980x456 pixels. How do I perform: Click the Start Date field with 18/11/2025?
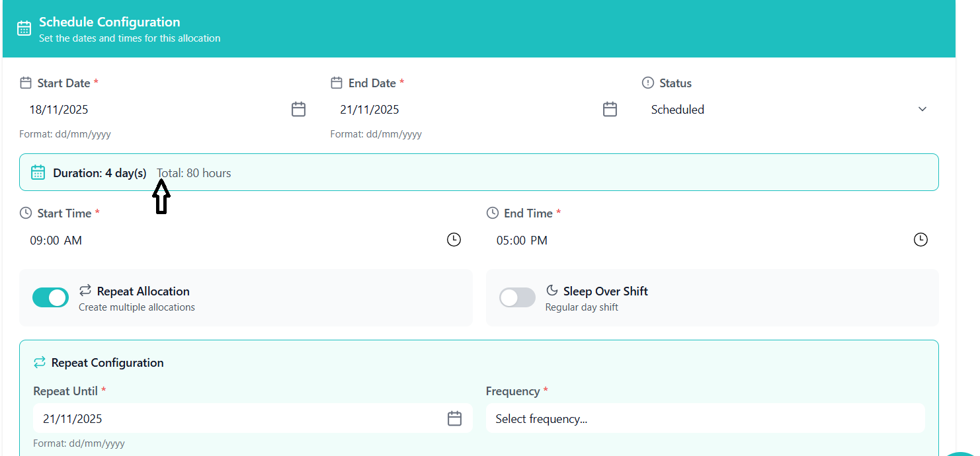point(152,110)
